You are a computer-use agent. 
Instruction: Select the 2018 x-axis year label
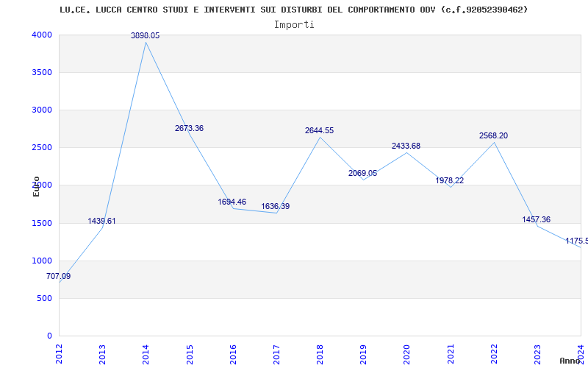(x=320, y=353)
